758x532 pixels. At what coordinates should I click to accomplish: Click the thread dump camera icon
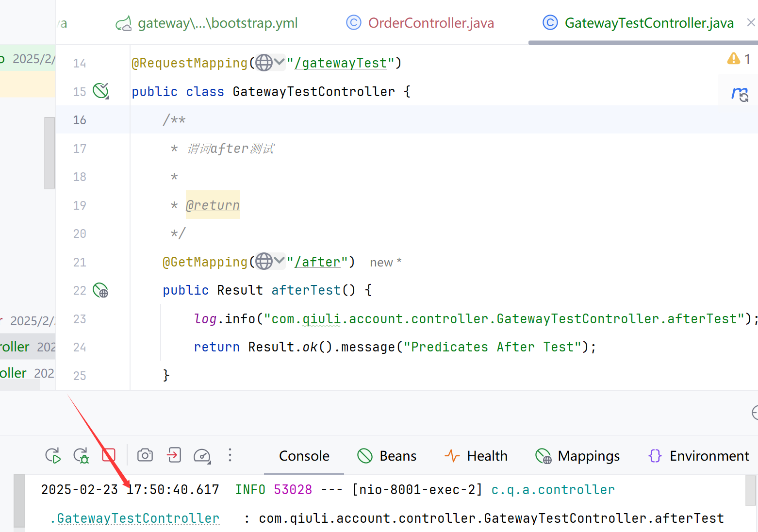point(145,455)
